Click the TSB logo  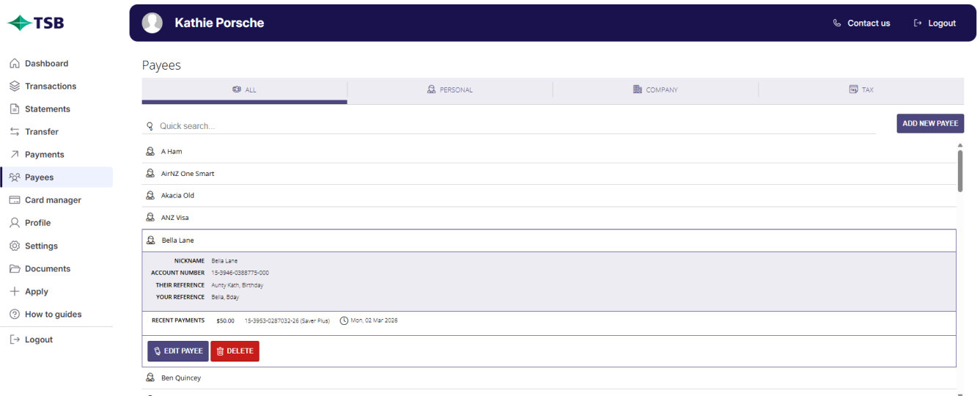[x=36, y=23]
